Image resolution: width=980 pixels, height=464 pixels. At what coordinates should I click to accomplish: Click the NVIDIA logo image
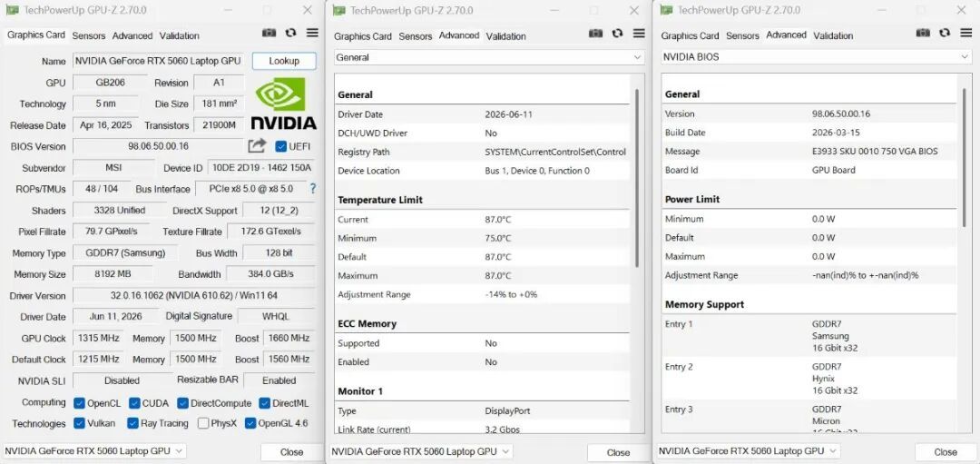pyautogui.click(x=284, y=103)
